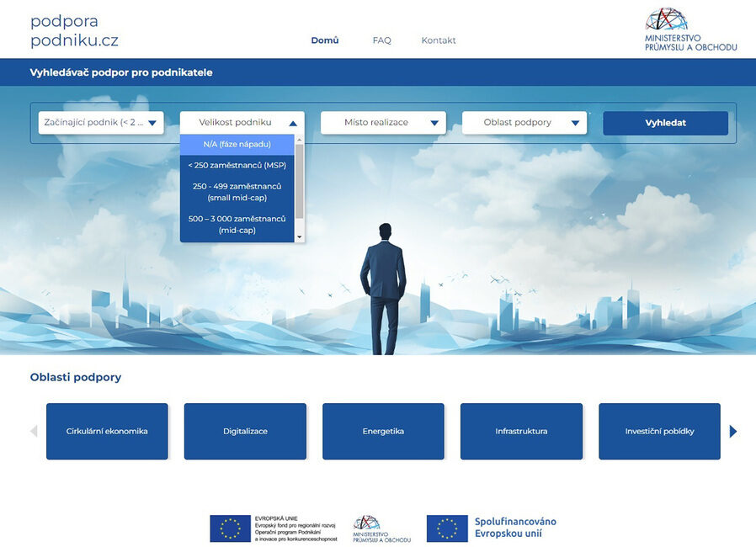Viewport: 756px width, 547px height.
Task: Click the Ministerstvo průmyslu a obchodu header logo
Action: click(x=690, y=30)
